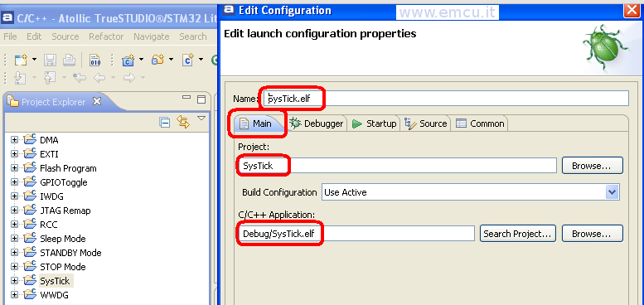Click the New C source file icon

pyautogui.click(x=188, y=61)
